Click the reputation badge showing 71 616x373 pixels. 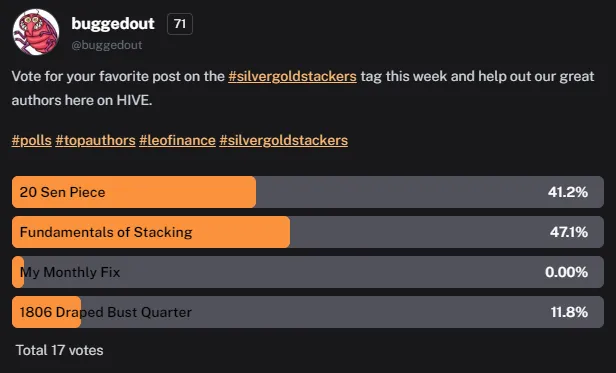[180, 24]
